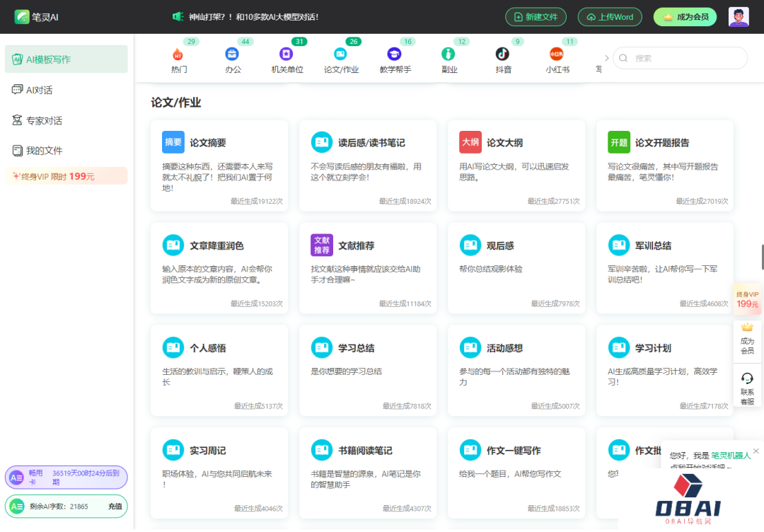The width and height of the screenshot is (764, 532).
Task: Click the 上传Word button
Action: click(x=609, y=16)
